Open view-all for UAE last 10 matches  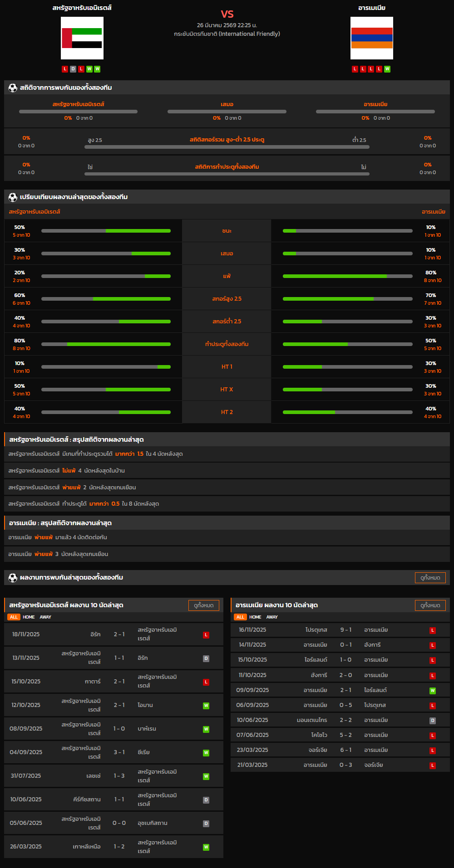point(203,605)
